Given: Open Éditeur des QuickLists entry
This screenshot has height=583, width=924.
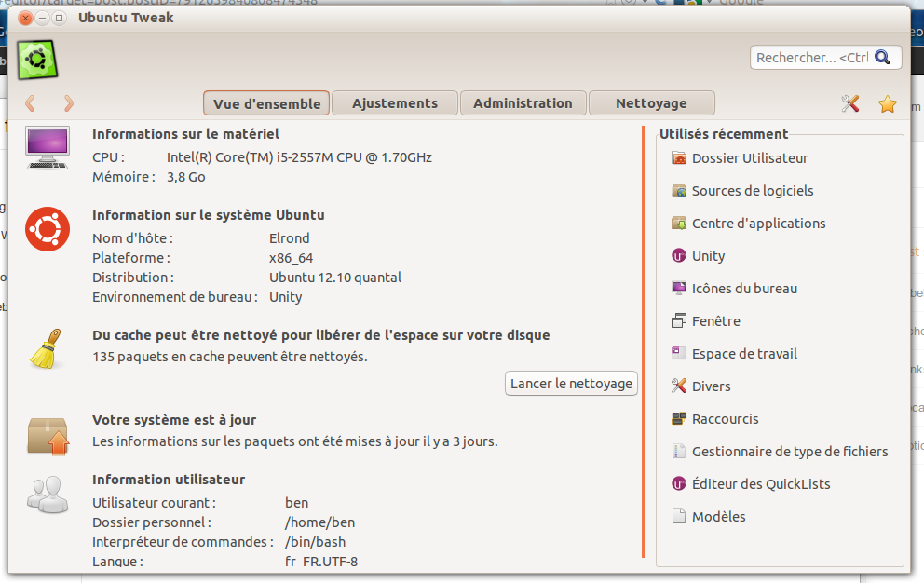Looking at the screenshot, I should [x=761, y=484].
